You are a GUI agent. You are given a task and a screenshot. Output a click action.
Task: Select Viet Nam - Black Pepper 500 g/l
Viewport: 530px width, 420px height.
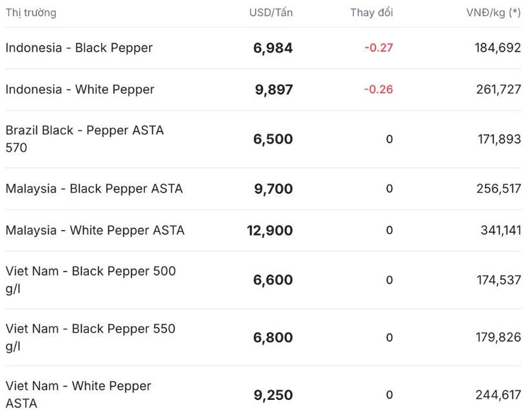[90, 279]
